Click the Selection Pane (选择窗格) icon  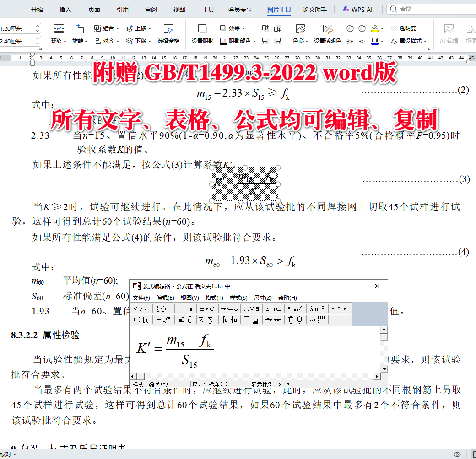tap(168, 29)
